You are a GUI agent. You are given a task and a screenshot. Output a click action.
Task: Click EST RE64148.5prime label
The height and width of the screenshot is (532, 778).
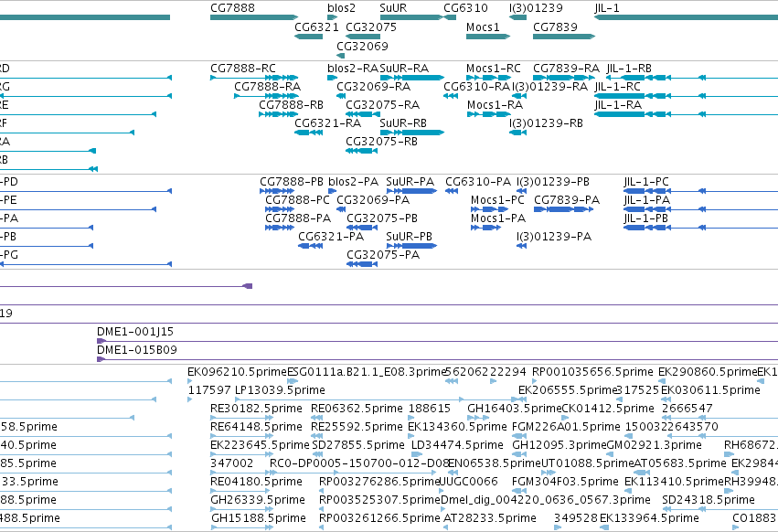point(256,427)
